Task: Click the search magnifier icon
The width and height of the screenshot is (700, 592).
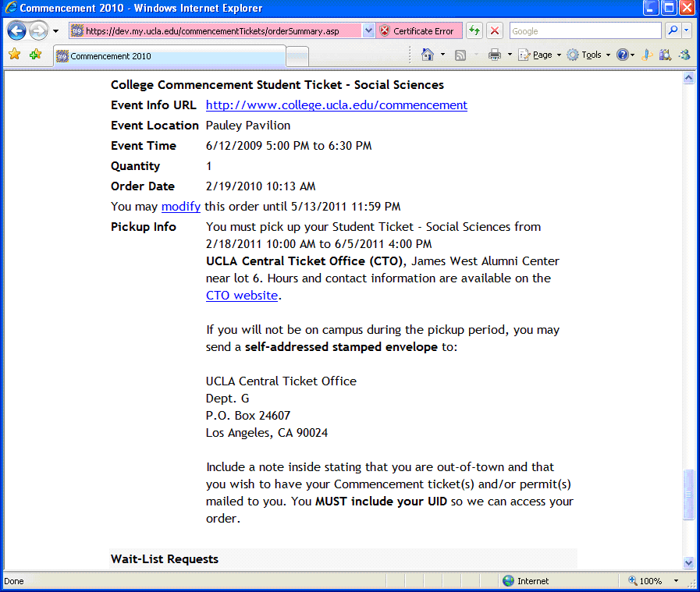Action: [672, 31]
